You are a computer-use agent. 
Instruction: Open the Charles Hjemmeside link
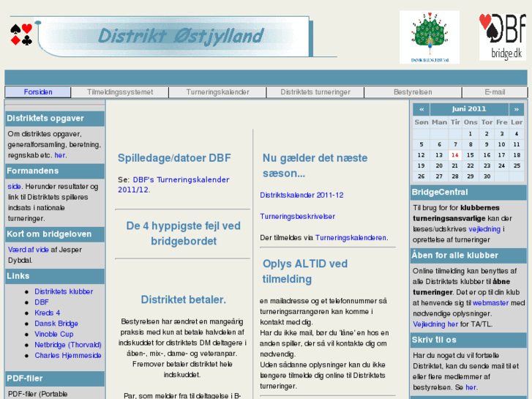68,355
